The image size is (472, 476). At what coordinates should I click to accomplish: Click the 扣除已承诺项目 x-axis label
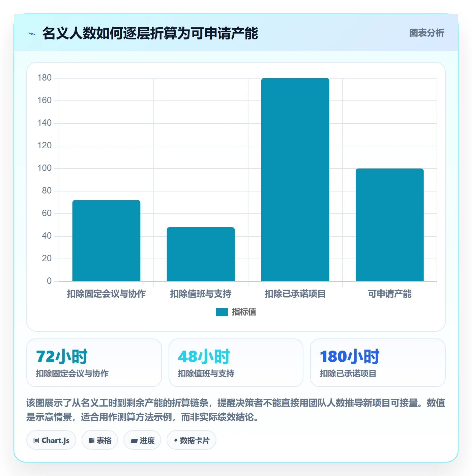click(295, 294)
